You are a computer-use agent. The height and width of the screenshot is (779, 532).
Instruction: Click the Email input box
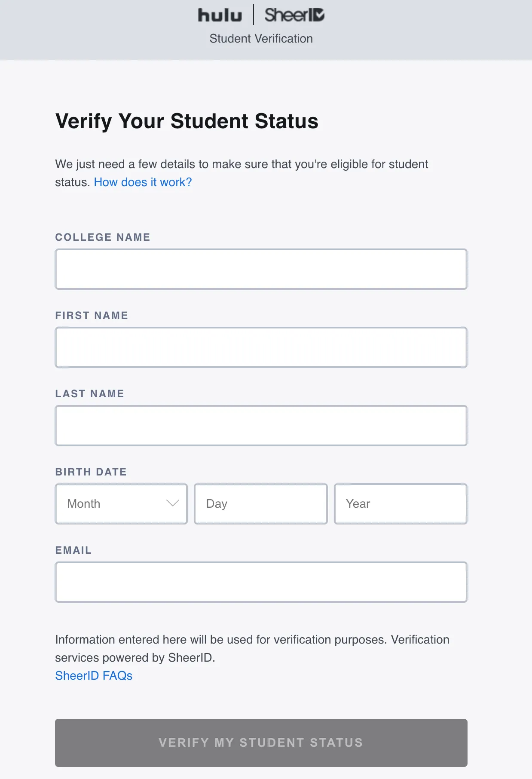(x=261, y=581)
